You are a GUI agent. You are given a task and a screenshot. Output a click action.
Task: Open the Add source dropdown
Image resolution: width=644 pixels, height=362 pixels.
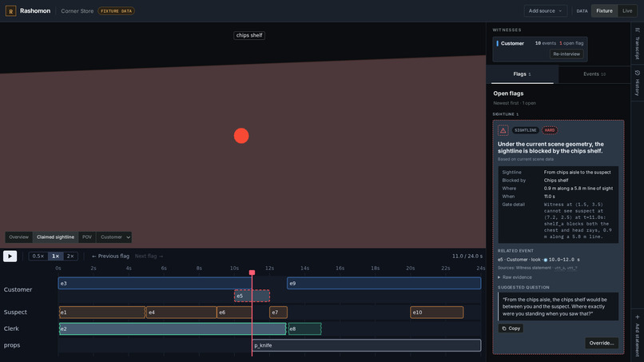point(545,11)
